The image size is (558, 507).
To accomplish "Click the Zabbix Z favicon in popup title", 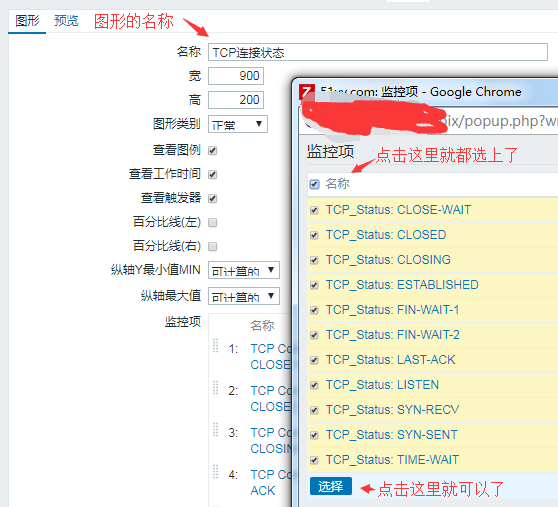I will point(307,92).
